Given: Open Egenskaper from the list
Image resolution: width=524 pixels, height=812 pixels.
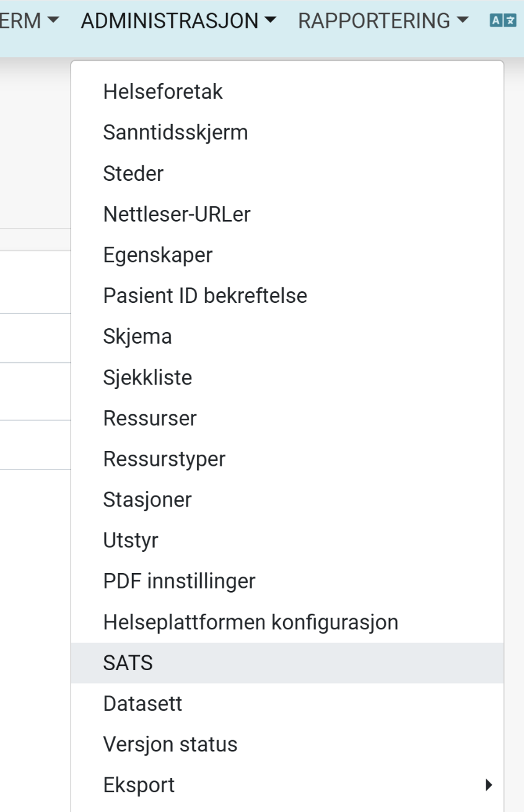Looking at the screenshot, I should coord(158,255).
